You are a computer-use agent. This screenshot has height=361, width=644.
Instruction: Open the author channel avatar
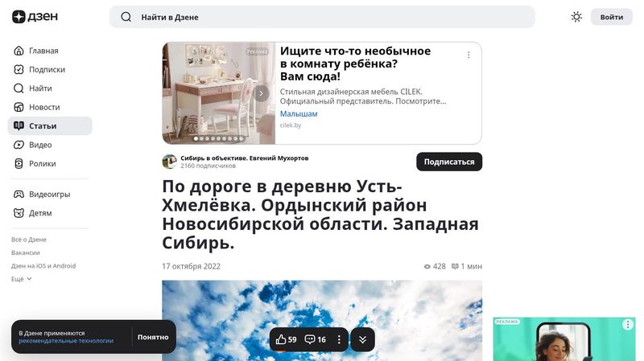[169, 162]
